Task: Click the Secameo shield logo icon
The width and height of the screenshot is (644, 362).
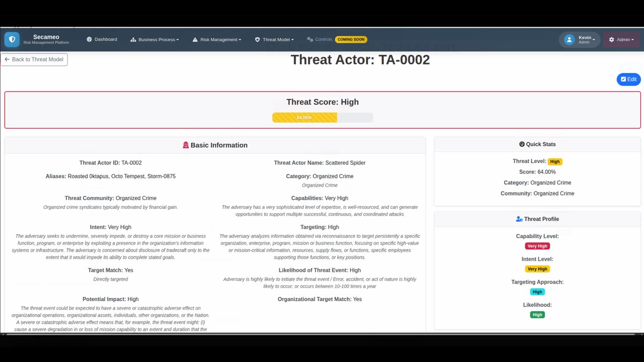Action: click(x=12, y=39)
